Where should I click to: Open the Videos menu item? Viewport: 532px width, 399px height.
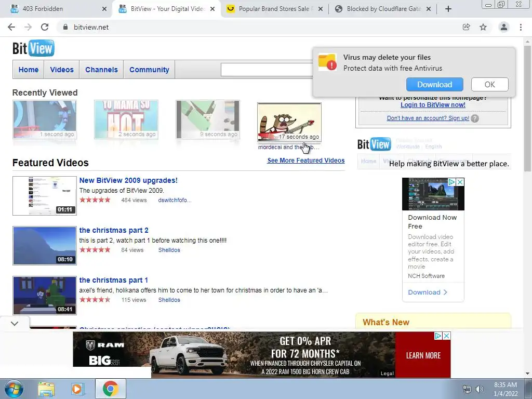(62, 70)
